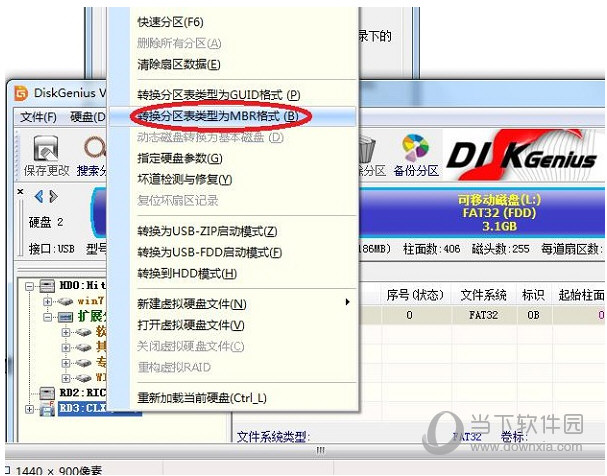Screen dimensions: 607x476
Task: Go to previous disk with left arrow
Action: coord(39,197)
